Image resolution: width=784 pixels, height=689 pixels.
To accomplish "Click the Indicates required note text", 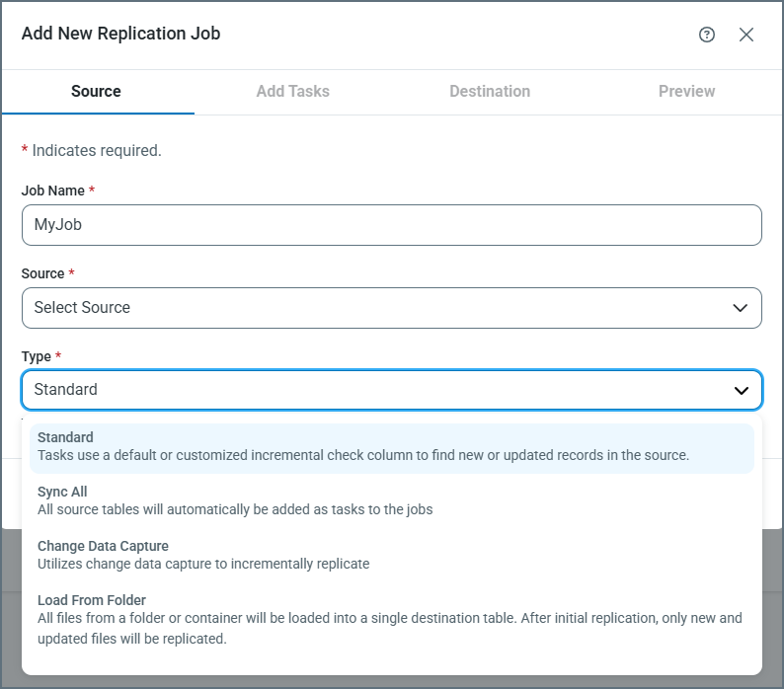I will coord(96,151).
